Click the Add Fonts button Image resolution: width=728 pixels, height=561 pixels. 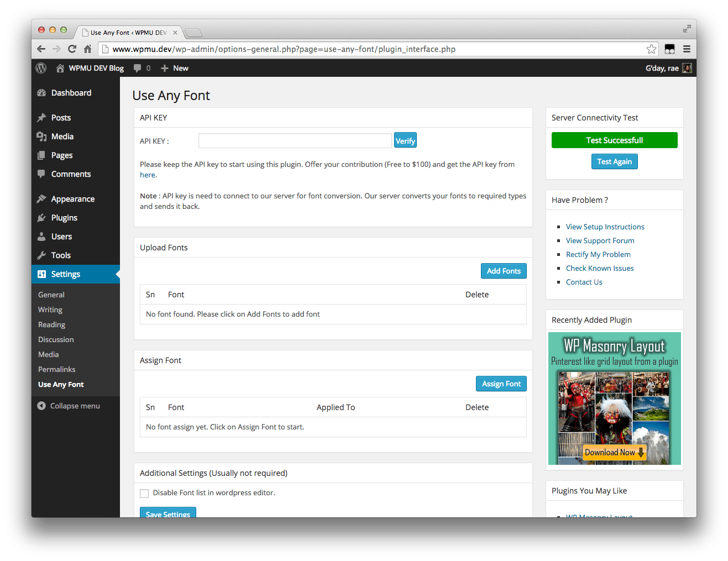(x=504, y=271)
